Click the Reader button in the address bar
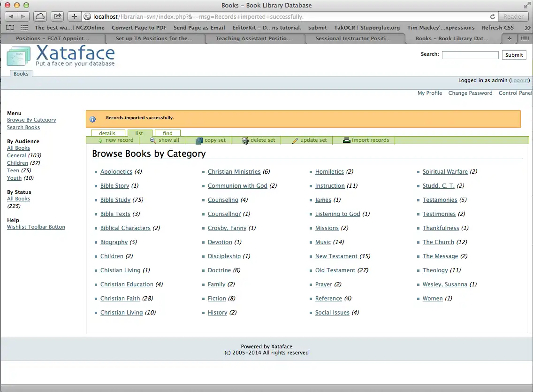Image resolution: width=533 pixels, height=392 pixels. (x=513, y=16)
